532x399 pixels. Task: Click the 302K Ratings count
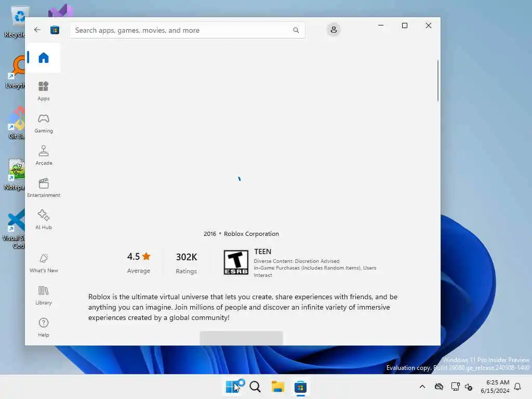187,263
